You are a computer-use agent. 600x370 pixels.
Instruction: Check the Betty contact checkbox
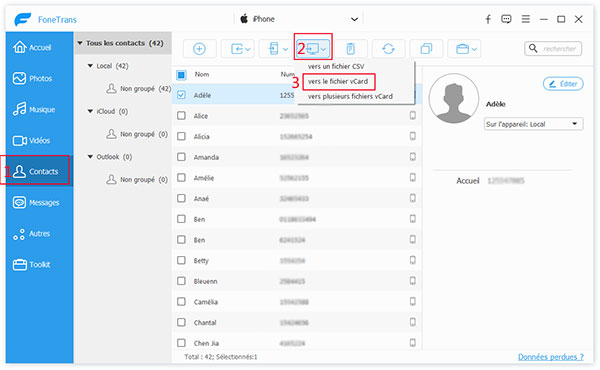pyautogui.click(x=181, y=260)
